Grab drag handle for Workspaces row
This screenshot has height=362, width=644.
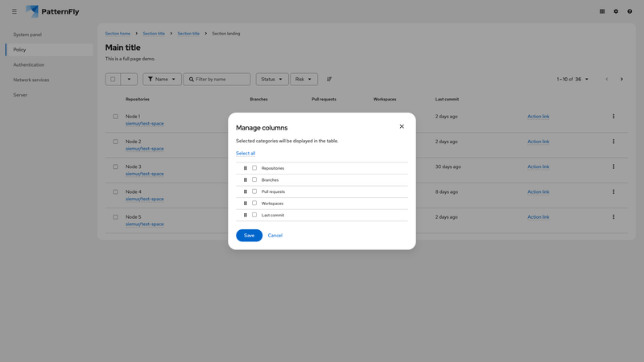click(246, 204)
